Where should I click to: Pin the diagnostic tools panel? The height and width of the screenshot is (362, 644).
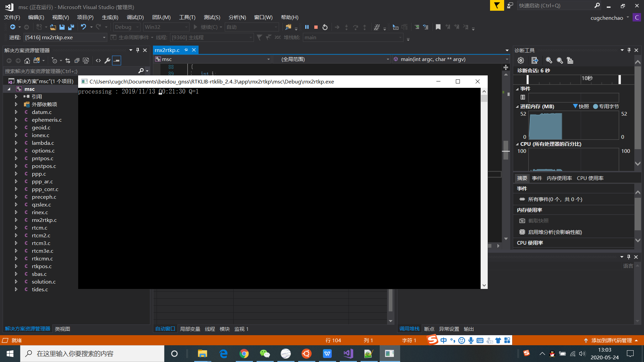tap(629, 50)
